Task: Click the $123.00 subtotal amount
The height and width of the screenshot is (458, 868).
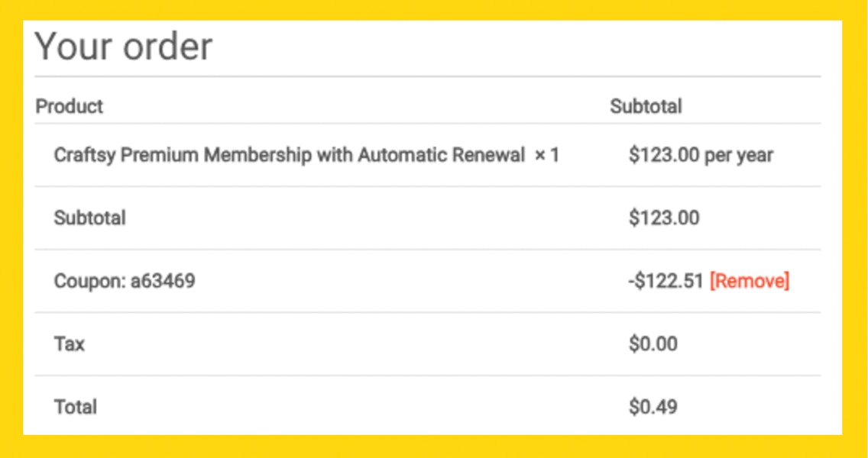Action: click(x=664, y=218)
